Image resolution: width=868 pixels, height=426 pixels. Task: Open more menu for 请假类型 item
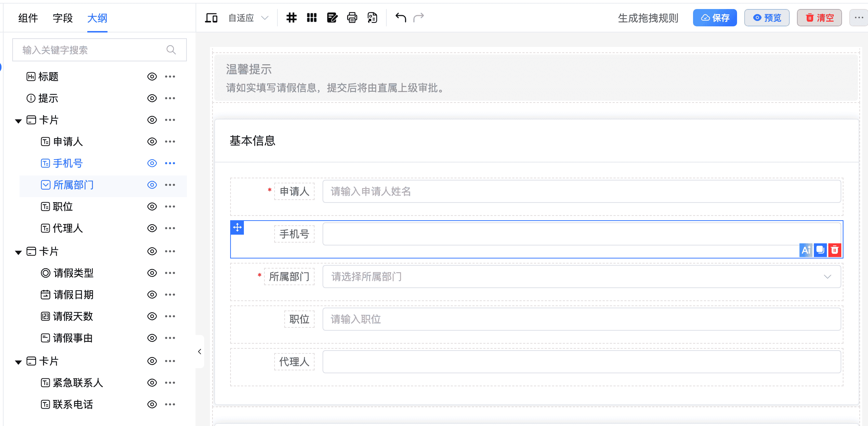[x=170, y=273]
